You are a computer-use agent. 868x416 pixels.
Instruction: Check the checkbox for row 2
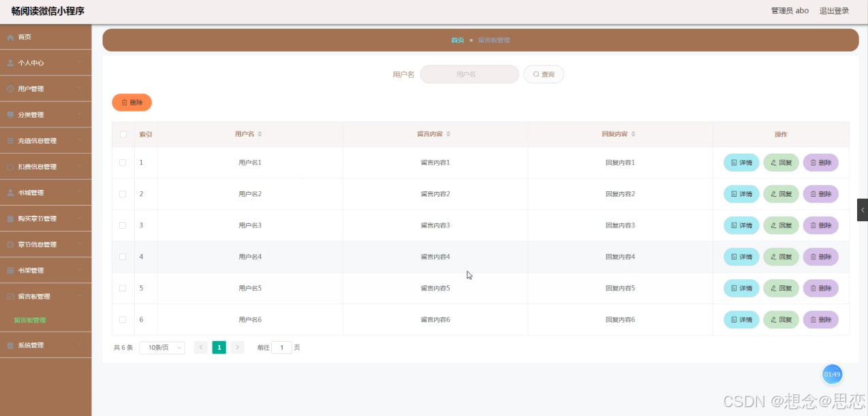(x=123, y=194)
